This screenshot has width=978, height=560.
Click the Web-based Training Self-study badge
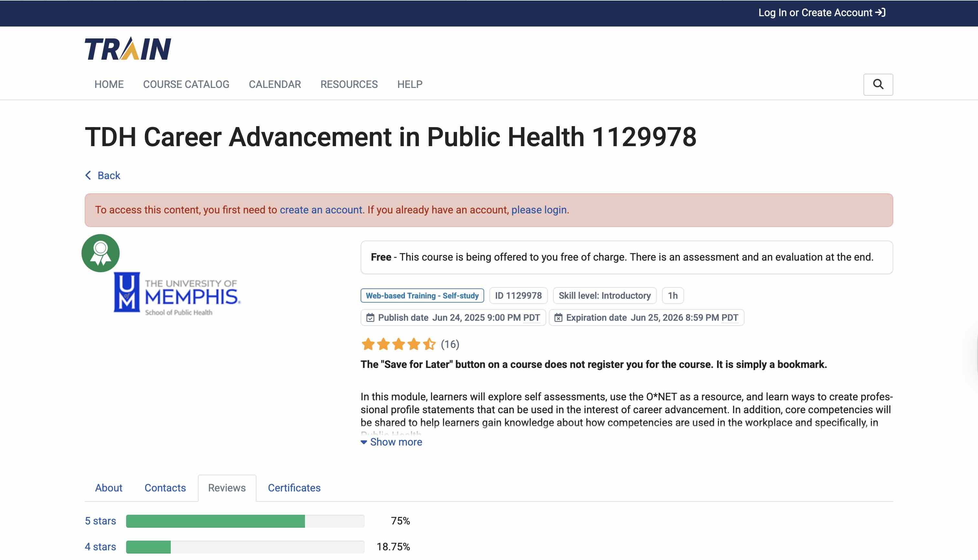(422, 296)
